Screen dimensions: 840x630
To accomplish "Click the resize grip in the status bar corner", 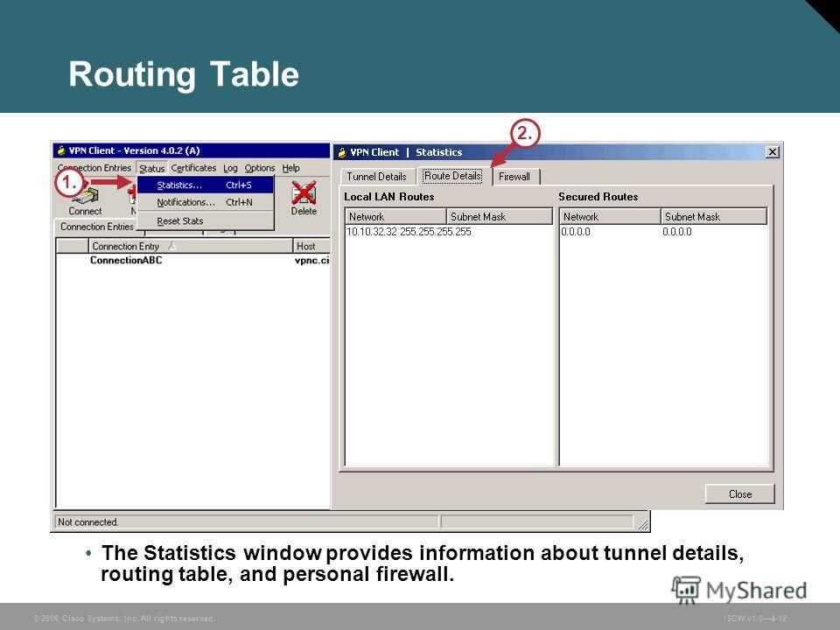I will [x=643, y=524].
